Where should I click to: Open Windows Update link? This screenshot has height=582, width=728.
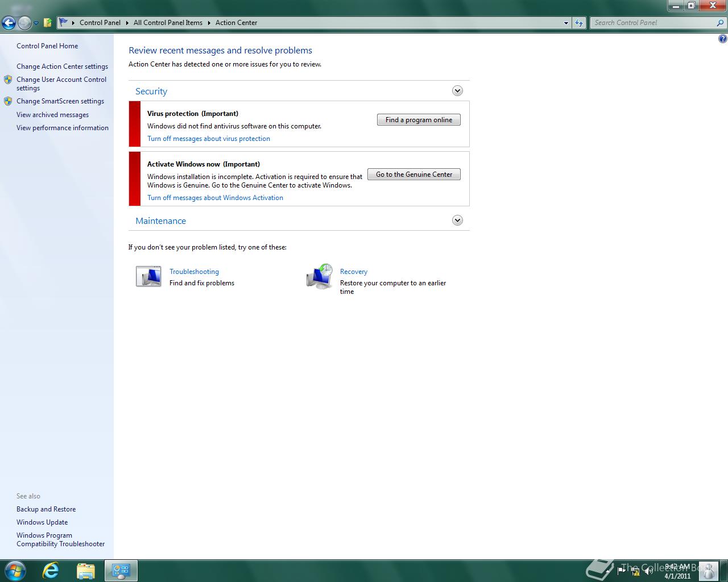pos(42,522)
